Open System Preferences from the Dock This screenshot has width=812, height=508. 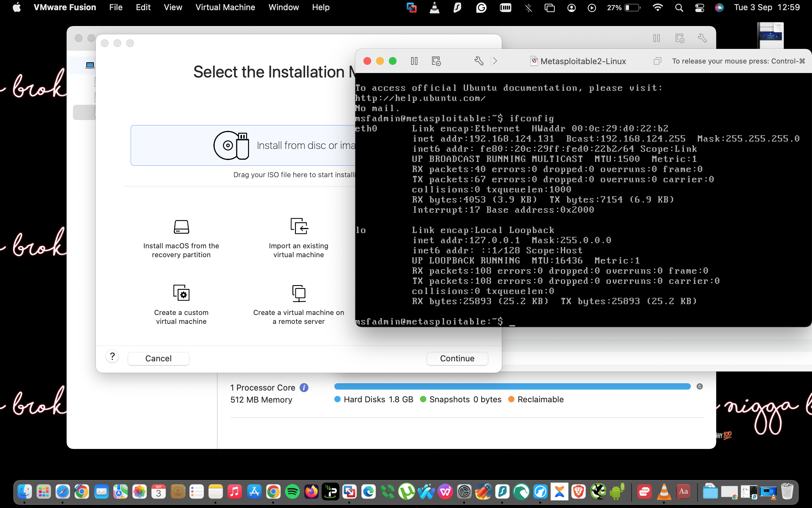[x=464, y=492]
